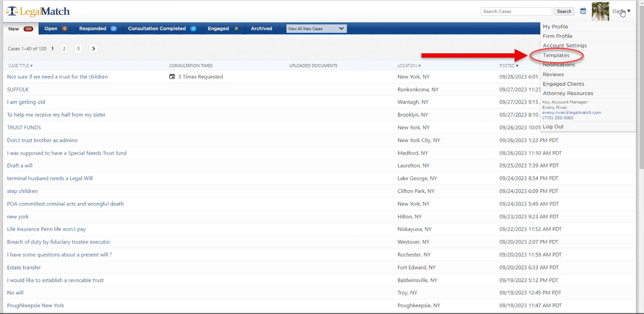Sort by Case Title column
Screen dimensions: 644x314
click(20, 66)
